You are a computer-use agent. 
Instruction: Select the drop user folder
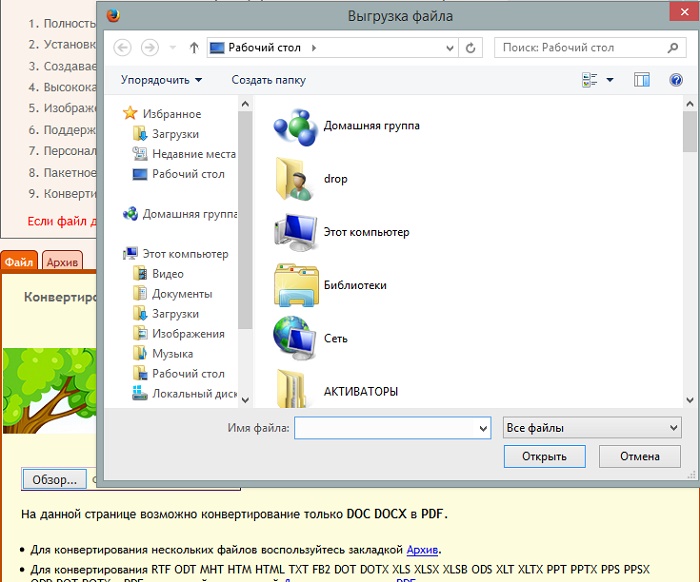(294, 179)
